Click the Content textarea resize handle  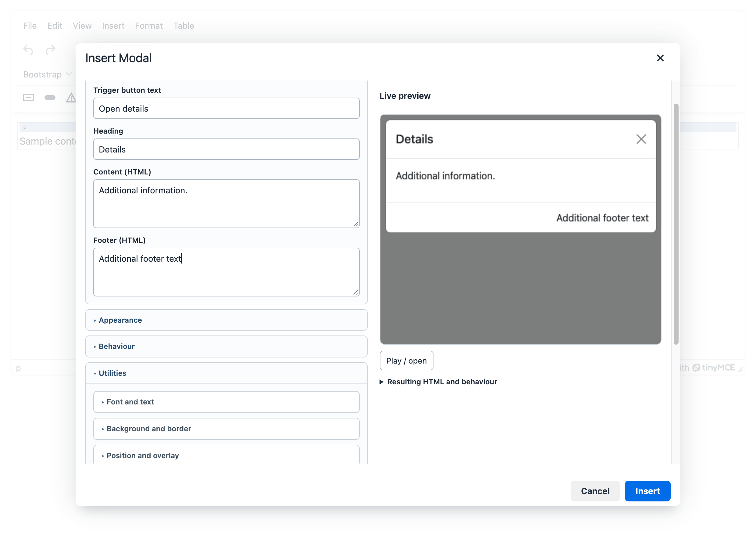click(355, 224)
